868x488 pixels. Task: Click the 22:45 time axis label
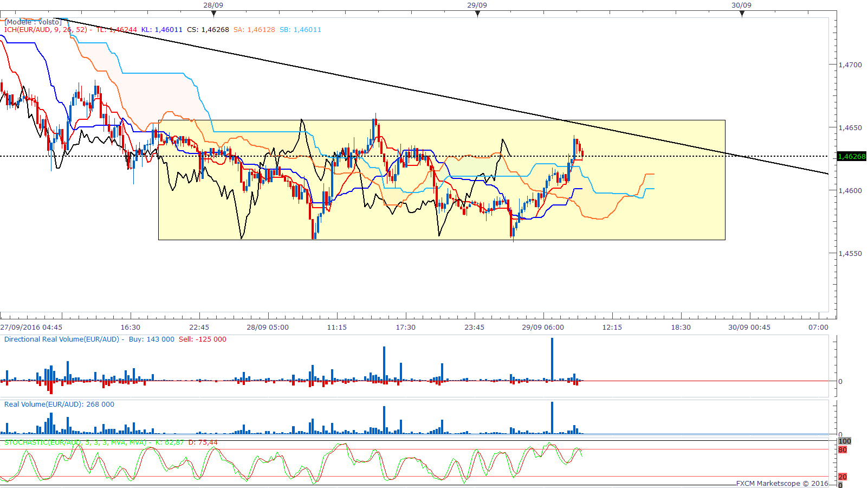pos(199,327)
